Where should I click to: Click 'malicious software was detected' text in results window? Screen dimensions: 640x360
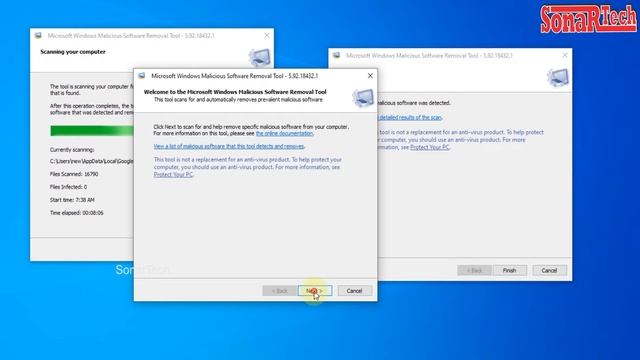pyautogui.click(x=414, y=103)
